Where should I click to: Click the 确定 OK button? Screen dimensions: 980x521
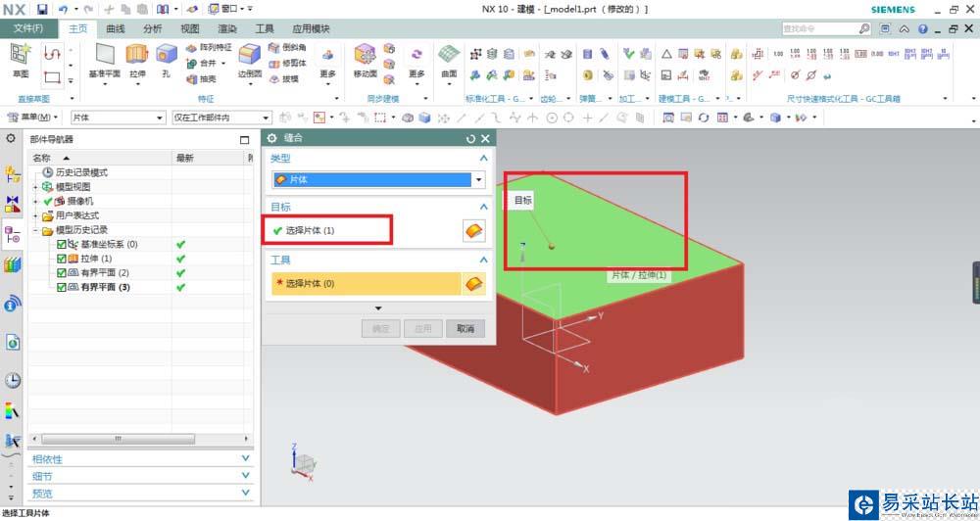point(380,329)
